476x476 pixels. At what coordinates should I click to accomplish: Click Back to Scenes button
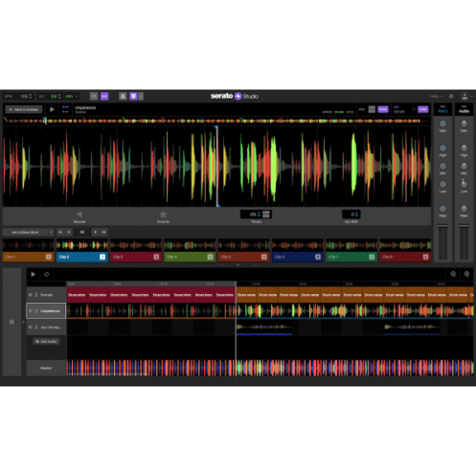tap(24, 109)
